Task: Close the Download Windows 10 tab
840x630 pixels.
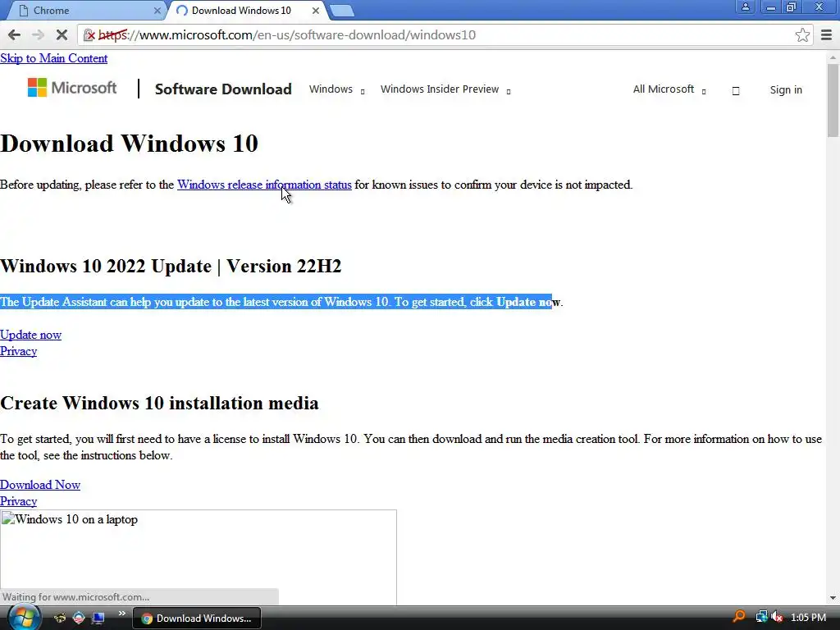Action: [x=316, y=11]
